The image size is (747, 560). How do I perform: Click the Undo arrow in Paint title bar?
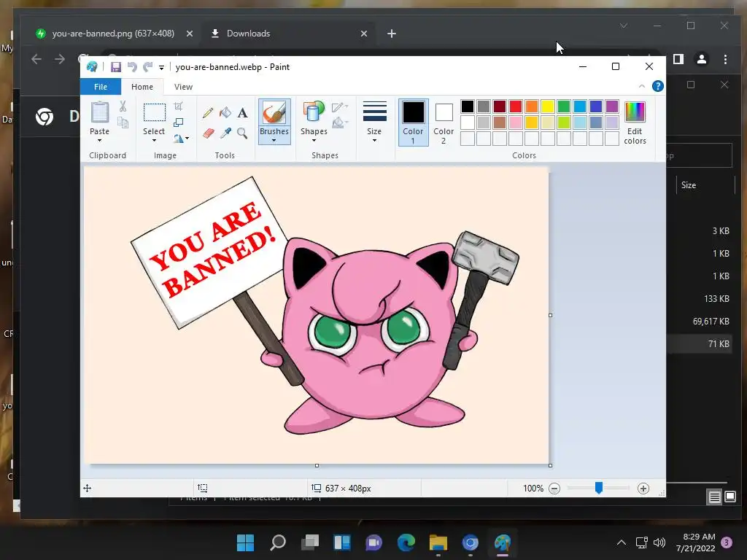pyautogui.click(x=132, y=67)
